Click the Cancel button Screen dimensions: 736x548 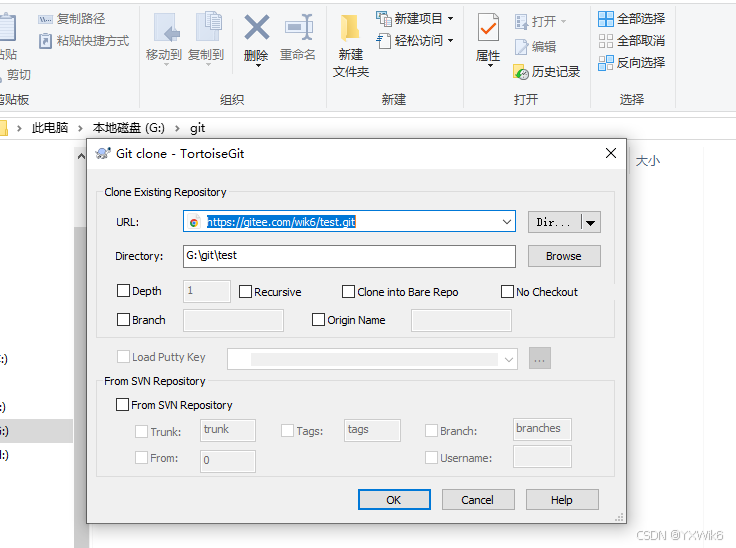pos(478,500)
